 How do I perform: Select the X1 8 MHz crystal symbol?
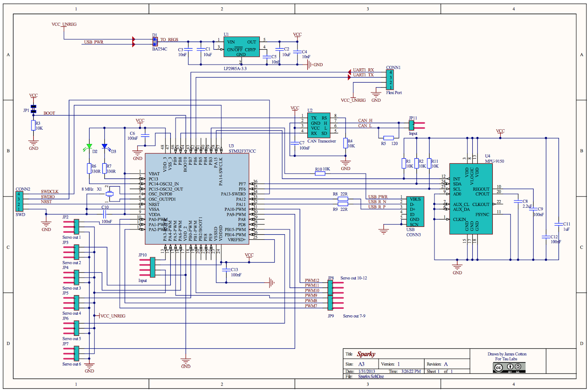tap(110, 194)
